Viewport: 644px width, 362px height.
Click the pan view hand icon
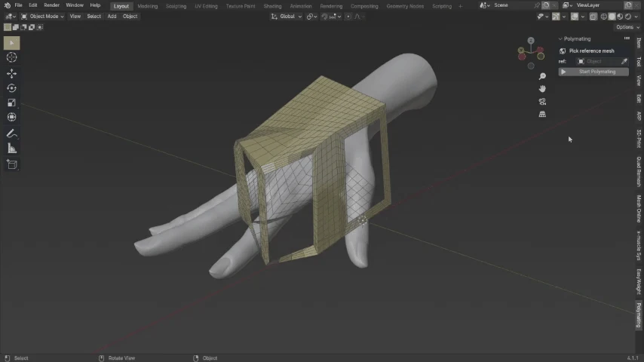coord(542,89)
